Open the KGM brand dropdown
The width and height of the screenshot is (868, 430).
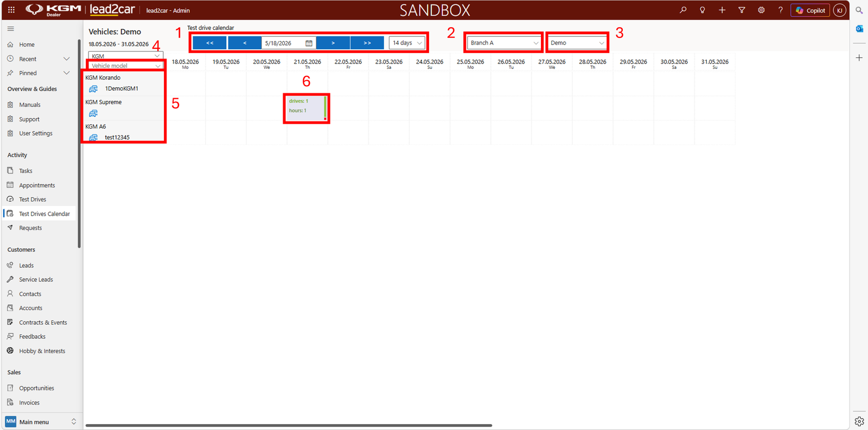126,56
